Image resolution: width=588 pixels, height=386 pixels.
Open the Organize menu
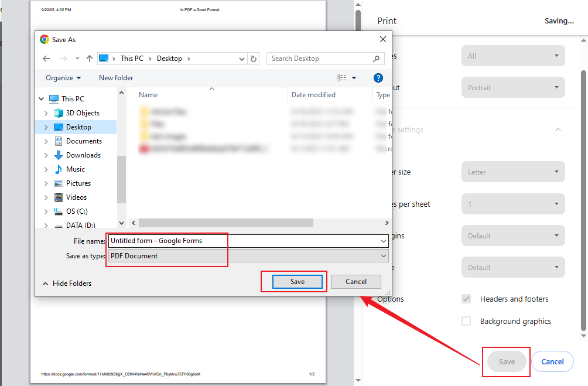[62, 77]
